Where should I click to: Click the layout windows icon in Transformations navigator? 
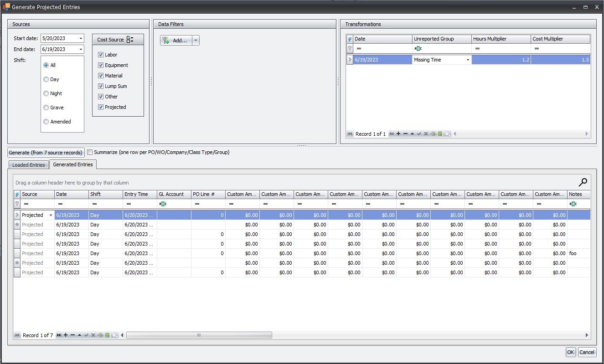coord(448,134)
